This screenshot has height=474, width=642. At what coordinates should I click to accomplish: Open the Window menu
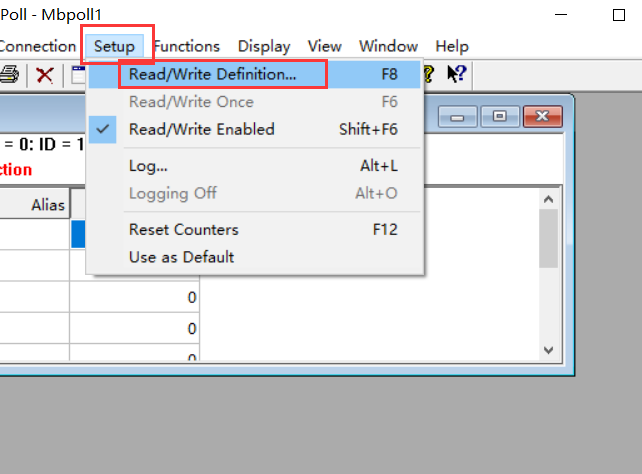389,46
